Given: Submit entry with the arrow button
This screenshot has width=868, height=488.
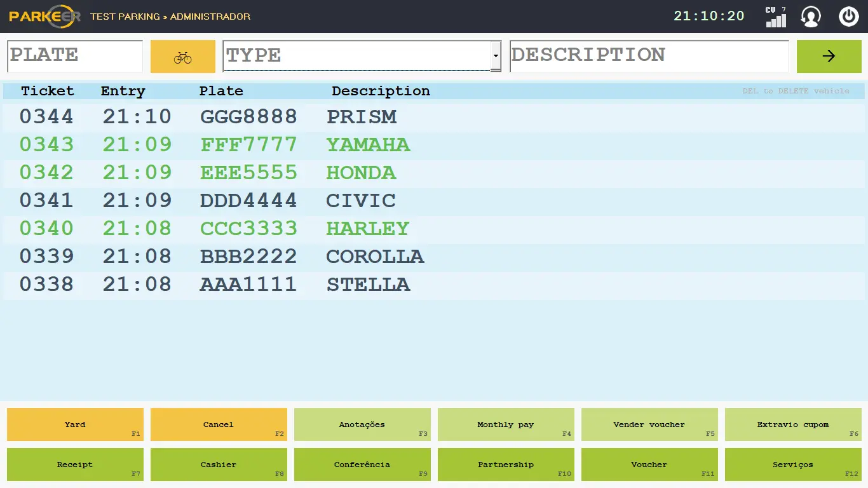Looking at the screenshot, I should [x=829, y=57].
